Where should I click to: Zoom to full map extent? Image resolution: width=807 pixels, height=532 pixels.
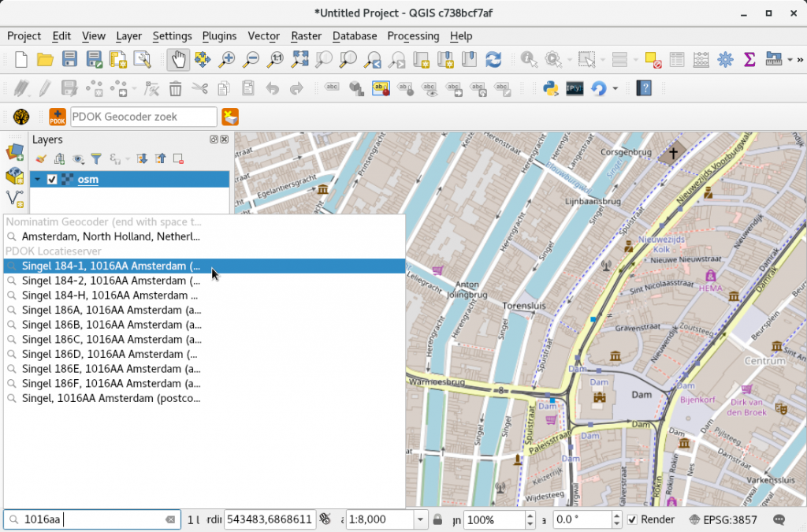(299, 59)
